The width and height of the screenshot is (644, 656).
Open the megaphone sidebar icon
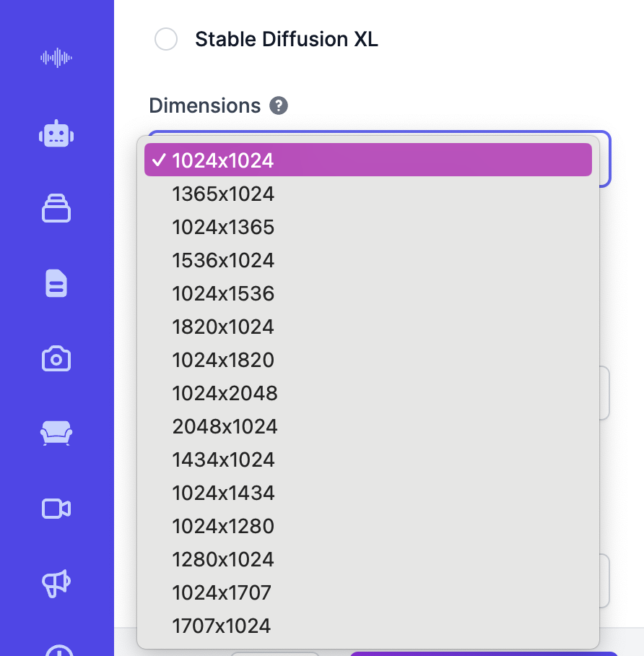tap(56, 584)
